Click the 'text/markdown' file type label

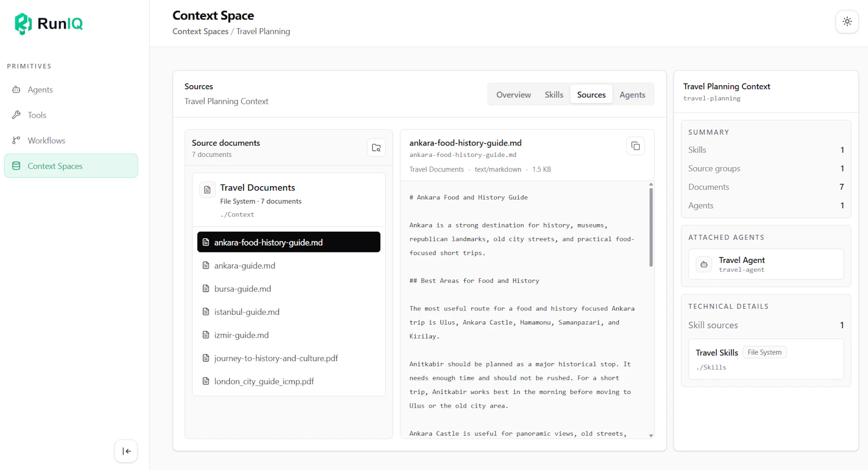tap(497, 169)
